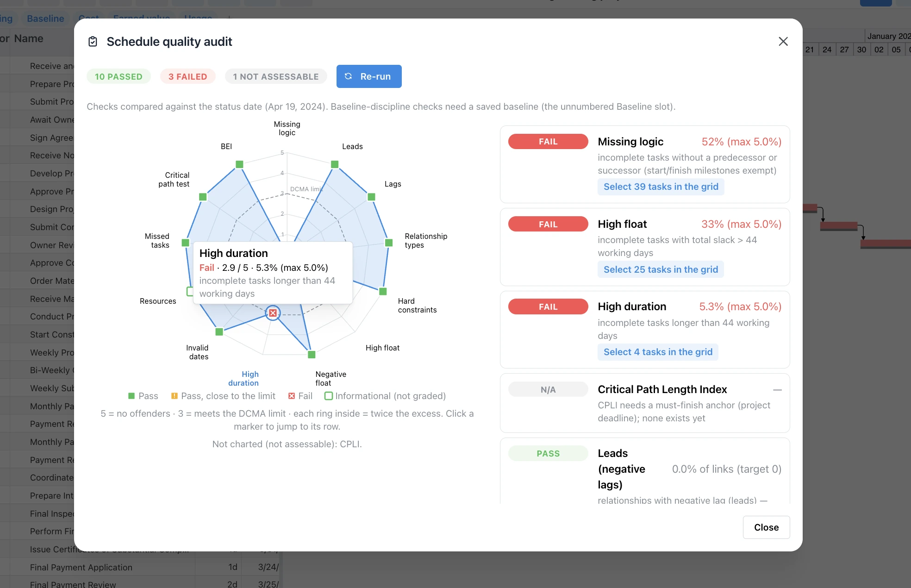Click the Negative float radar marker
Image resolution: width=911 pixels, height=588 pixels.
tap(312, 355)
